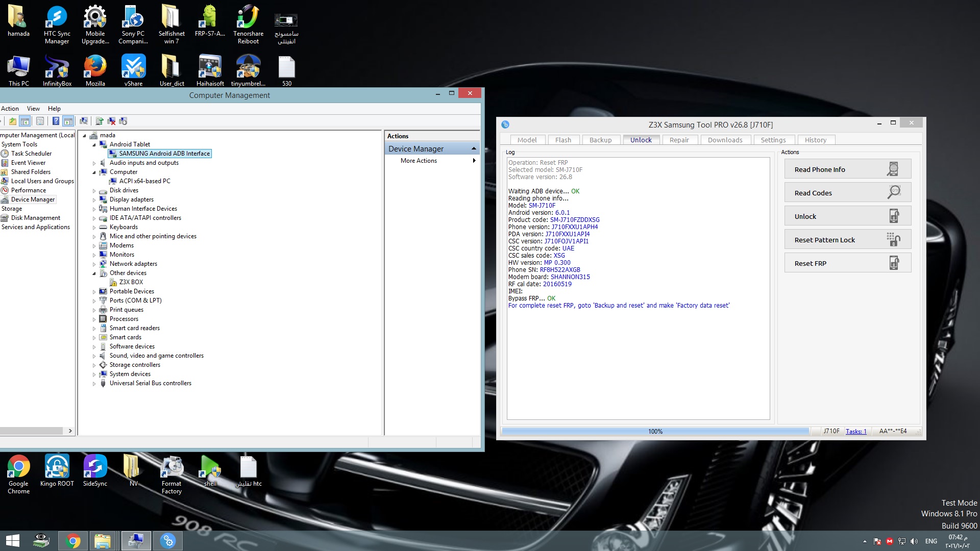The width and height of the screenshot is (980, 551).
Task: Collapse the Android Tablet node
Action: pos(94,145)
